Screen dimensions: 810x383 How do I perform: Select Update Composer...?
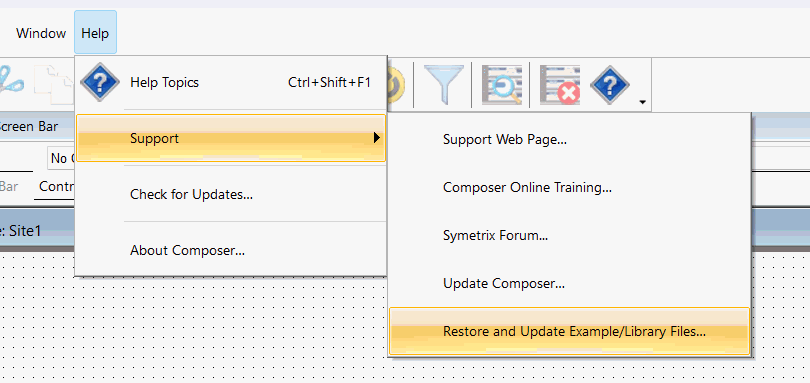pyautogui.click(x=569, y=283)
